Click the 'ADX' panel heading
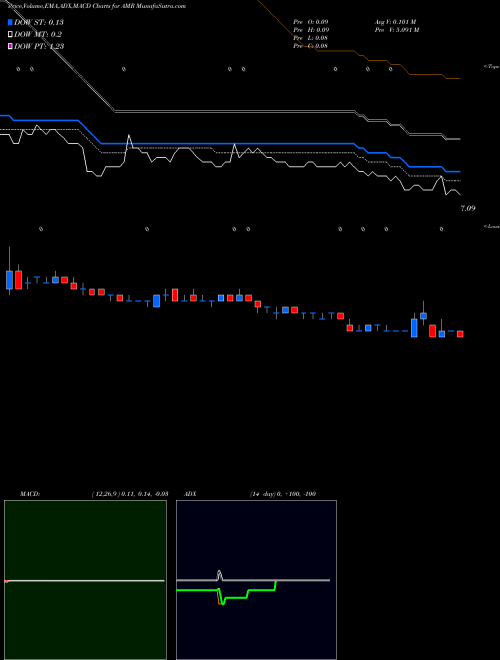Screen dimensions: 500x660 (x=190, y=494)
